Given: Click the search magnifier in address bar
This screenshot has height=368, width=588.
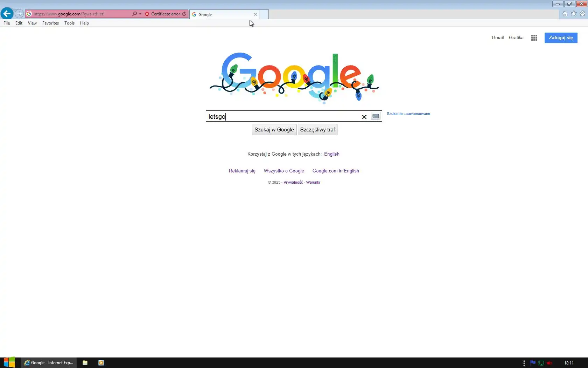Looking at the screenshot, I should (134, 14).
